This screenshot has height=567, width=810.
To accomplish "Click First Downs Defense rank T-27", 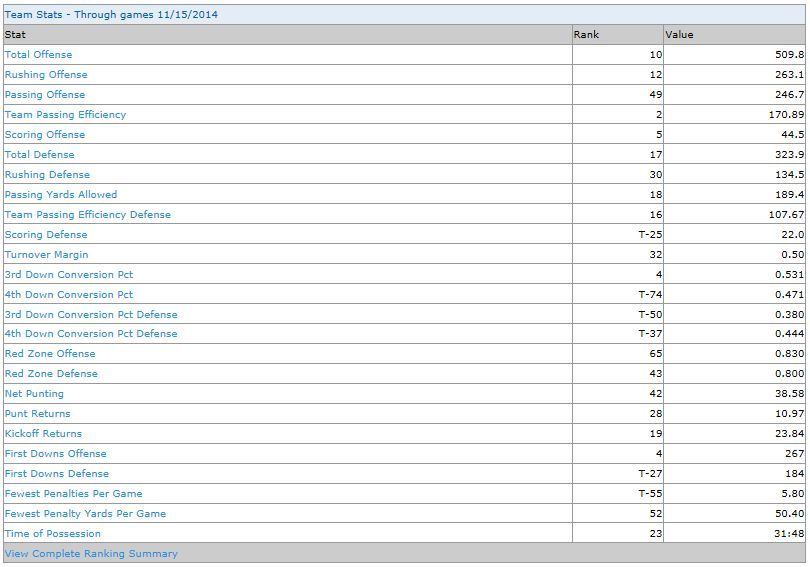I will point(650,474).
